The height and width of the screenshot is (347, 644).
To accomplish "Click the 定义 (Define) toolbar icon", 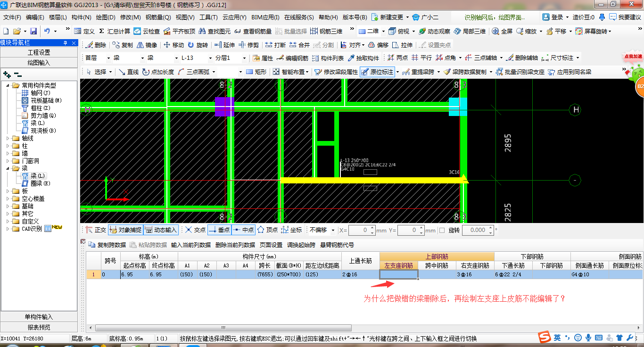I will click(x=84, y=31).
